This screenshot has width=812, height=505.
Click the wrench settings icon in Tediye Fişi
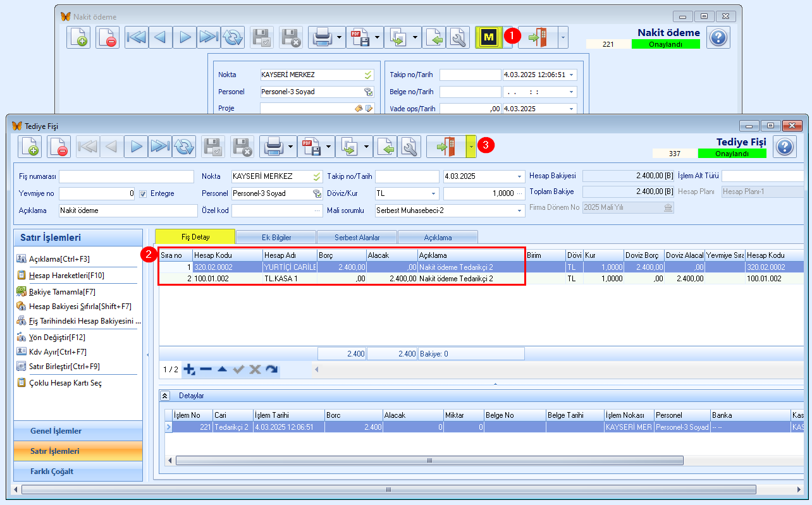409,147
